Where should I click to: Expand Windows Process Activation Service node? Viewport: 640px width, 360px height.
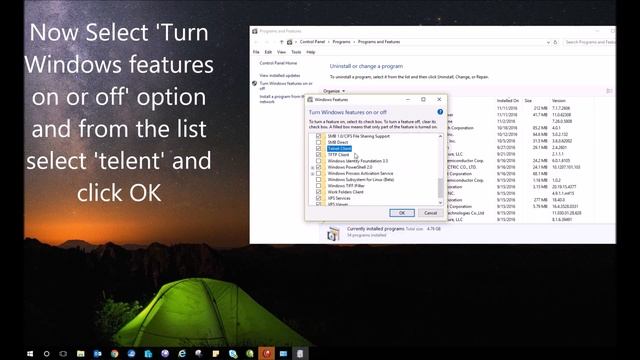pos(313,174)
